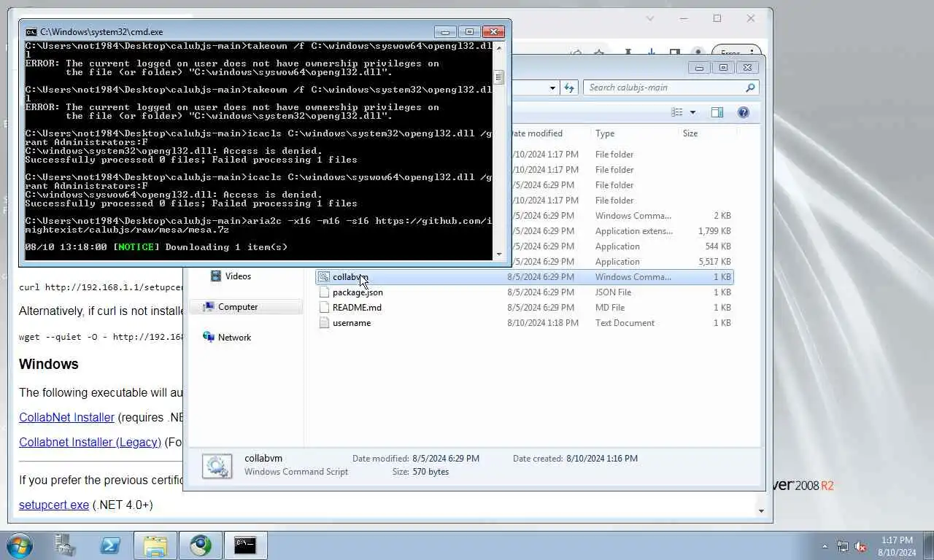Switch to the cmd.exe taskbar button
Screen dimensions: 934x560
click(245, 545)
